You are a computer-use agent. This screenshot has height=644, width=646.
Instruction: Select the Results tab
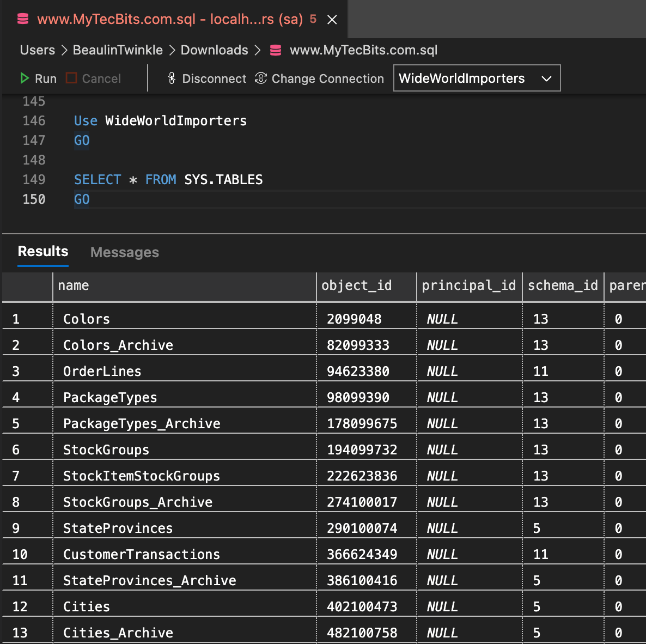tap(42, 251)
